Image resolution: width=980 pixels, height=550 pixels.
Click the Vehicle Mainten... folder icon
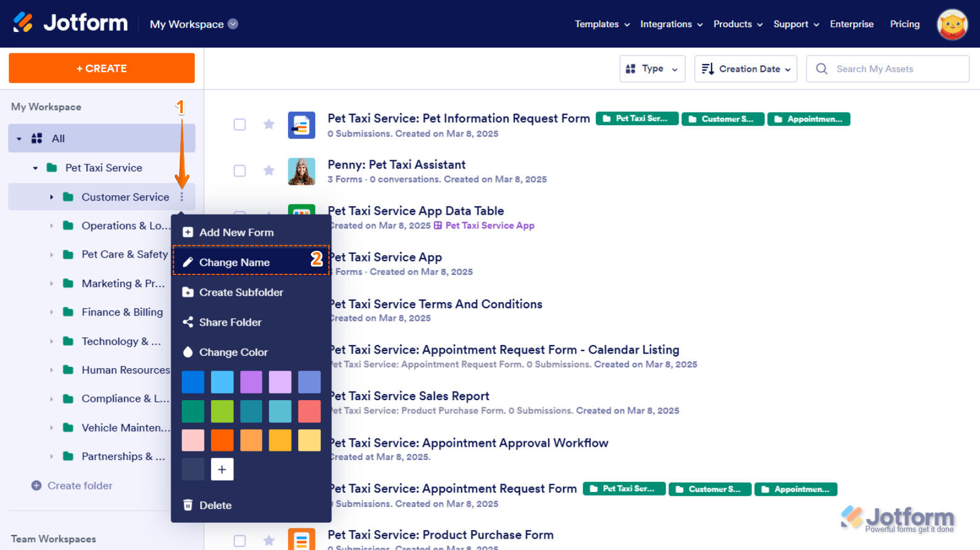pyautogui.click(x=68, y=427)
